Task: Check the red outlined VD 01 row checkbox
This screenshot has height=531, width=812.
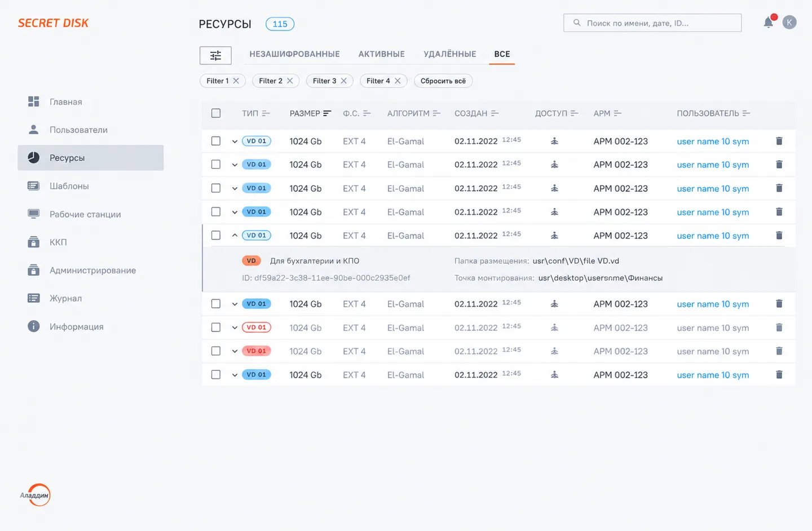Action: pyautogui.click(x=216, y=327)
